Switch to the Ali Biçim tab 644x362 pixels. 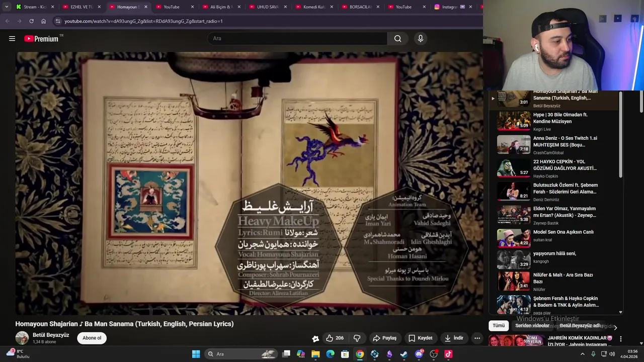tap(221, 7)
